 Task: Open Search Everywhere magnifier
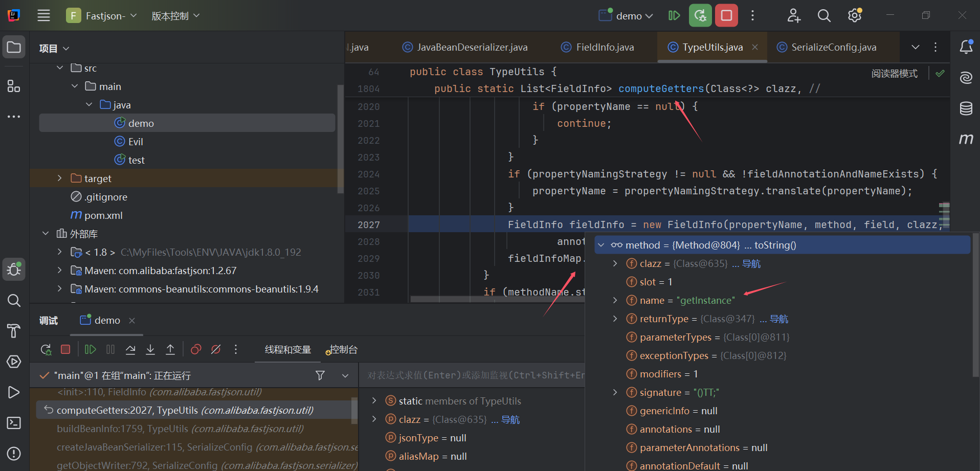(824, 15)
